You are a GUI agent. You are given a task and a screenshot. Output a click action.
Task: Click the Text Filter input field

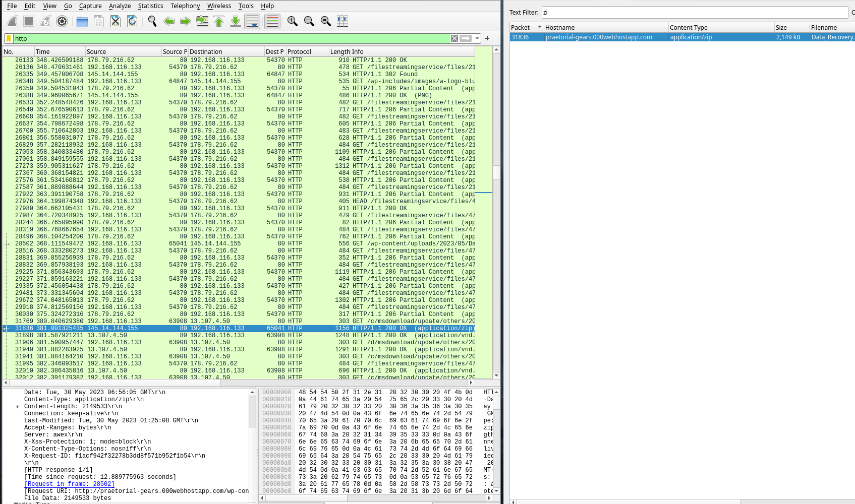coord(694,13)
